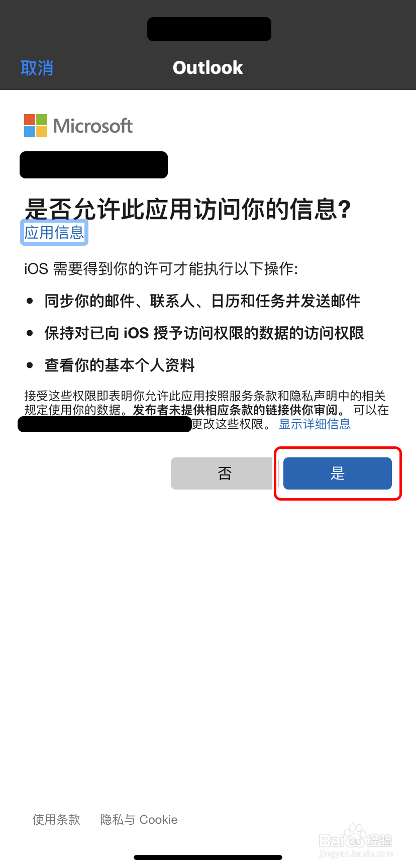416x868 pixels.
Task: Open the 使用条款 footer link
Action: tap(56, 820)
